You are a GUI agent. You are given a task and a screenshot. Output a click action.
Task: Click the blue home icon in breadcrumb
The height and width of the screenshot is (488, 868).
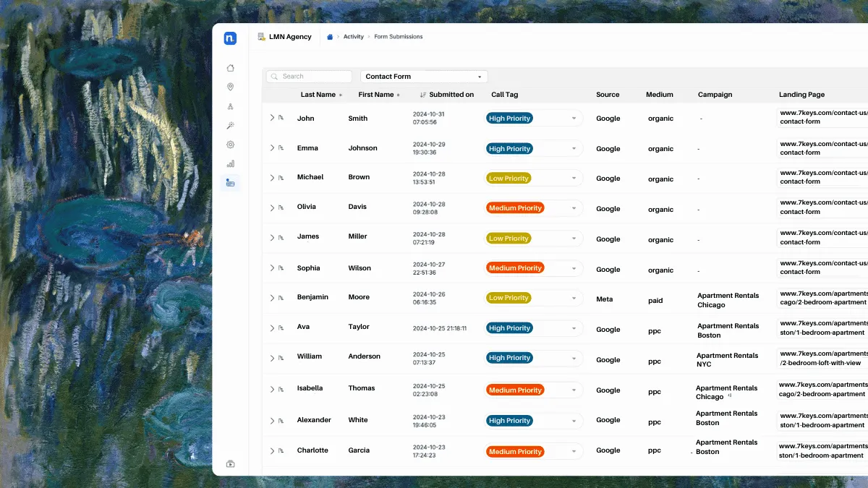(x=330, y=37)
